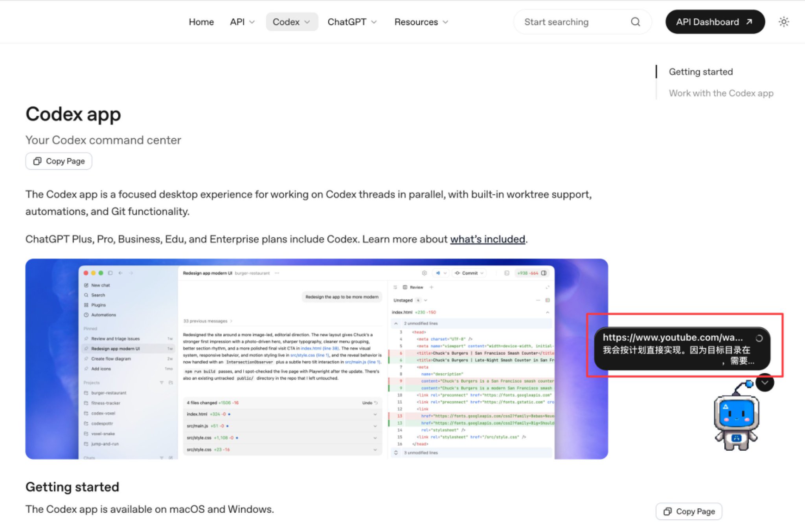Click the copy icon in the top Copy Page button
This screenshot has height=532, width=805.
coord(37,161)
